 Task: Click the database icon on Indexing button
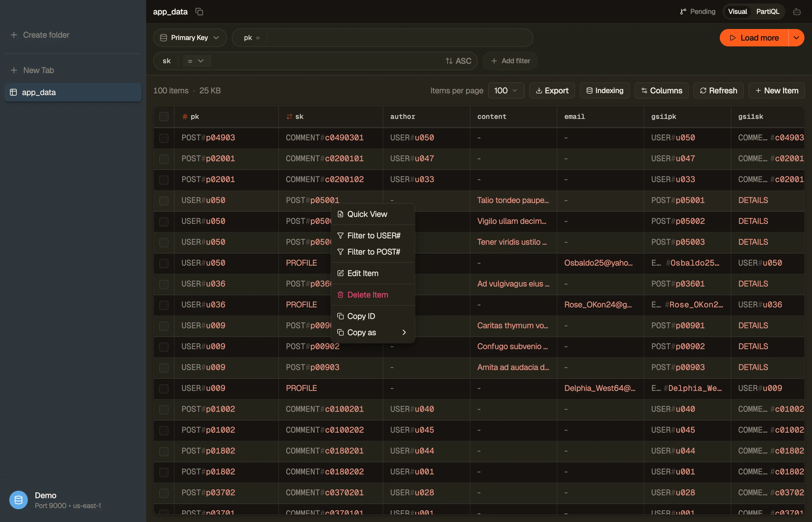click(x=589, y=90)
